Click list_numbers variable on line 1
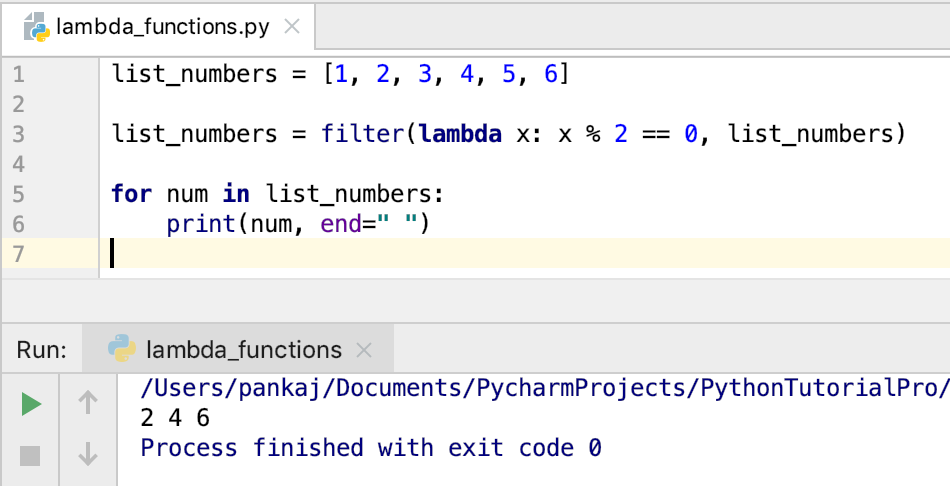This screenshot has height=486, width=950. pyautogui.click(x=194, y=75)
